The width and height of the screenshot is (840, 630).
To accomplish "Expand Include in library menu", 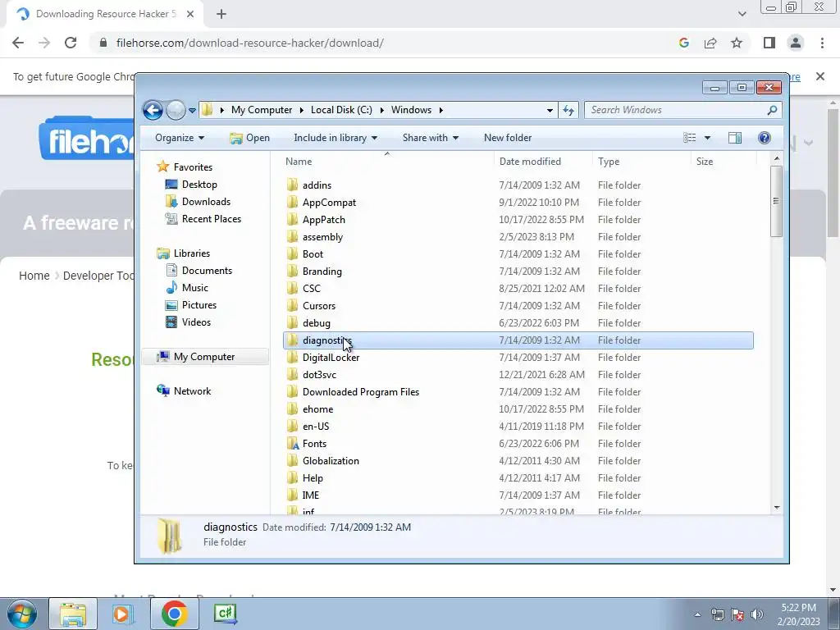I will pyautogui.click(x=336, y=138).
